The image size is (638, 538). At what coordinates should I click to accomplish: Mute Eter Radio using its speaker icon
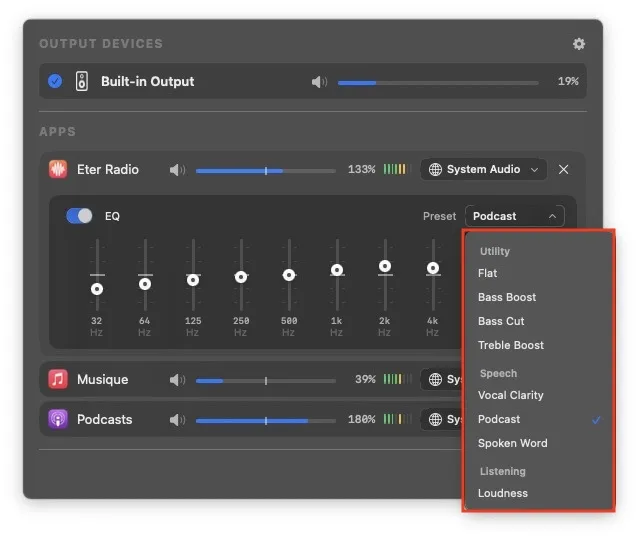[177, 170]
